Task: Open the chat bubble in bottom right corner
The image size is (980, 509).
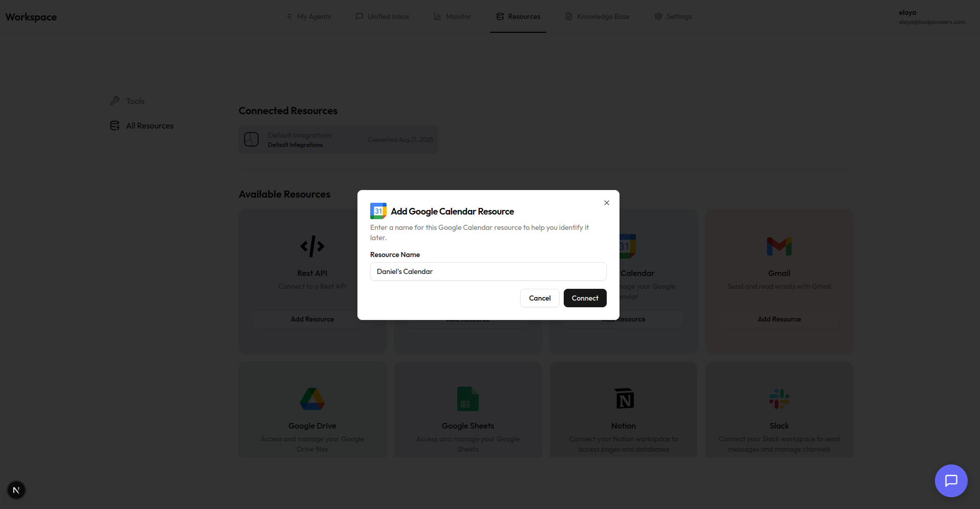Action: [951, 481]
